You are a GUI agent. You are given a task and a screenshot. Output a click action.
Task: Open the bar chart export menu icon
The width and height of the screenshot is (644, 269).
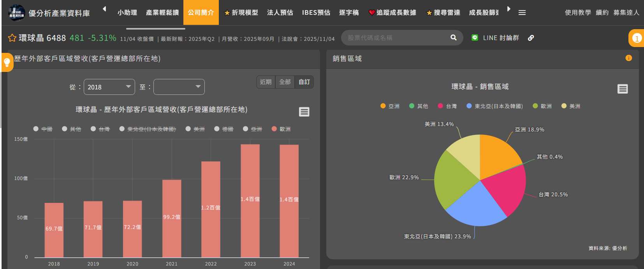click(304, 112)
